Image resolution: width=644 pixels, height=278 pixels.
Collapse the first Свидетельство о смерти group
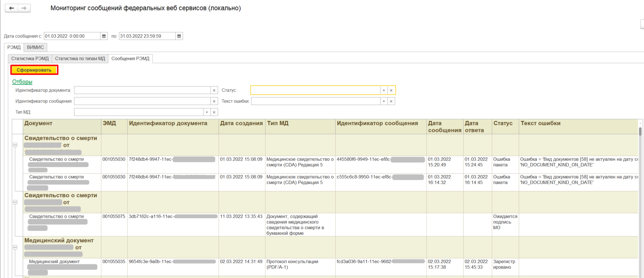(x=15, y=145)
